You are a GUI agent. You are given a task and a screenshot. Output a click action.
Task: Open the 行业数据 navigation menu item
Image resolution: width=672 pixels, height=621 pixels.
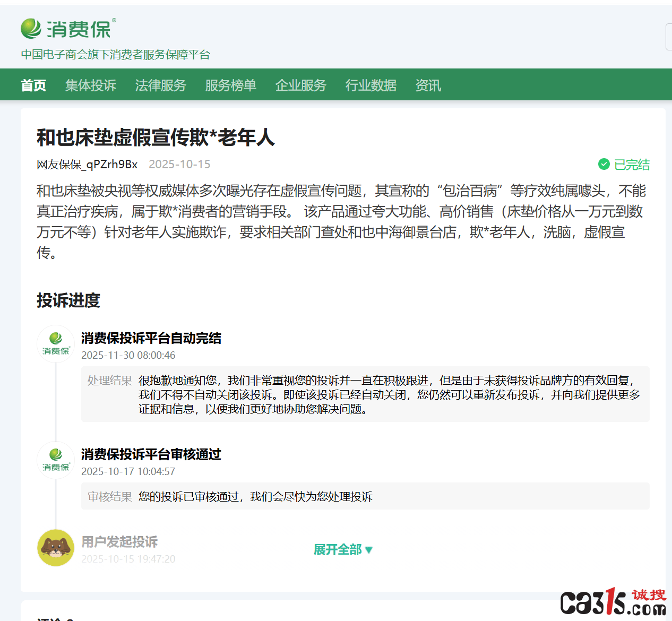(371, 85)
